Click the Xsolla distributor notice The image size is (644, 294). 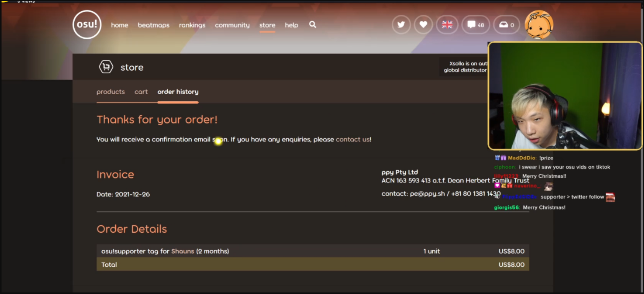pyautogui.click(x=464, y=67)
